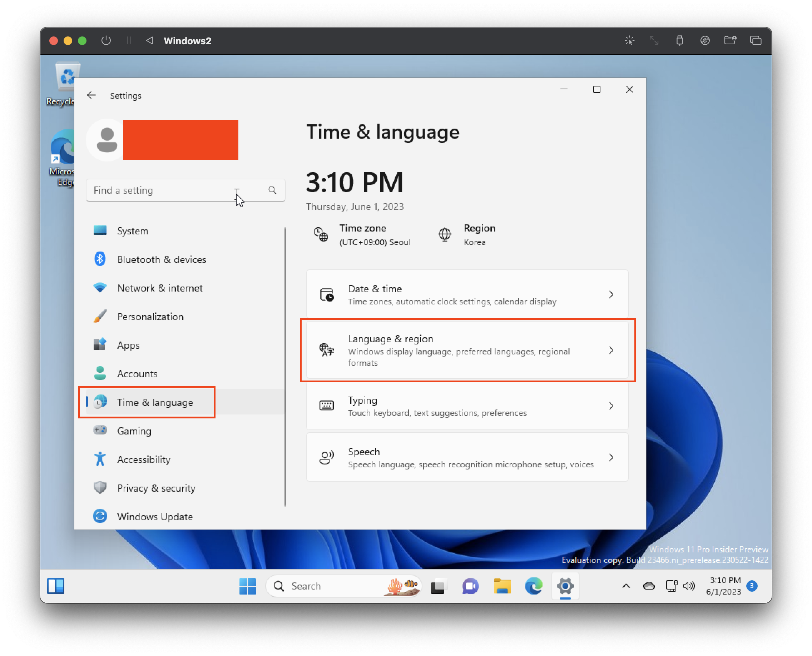This screenshot has width=812, height=656.
Task: Show hidden system tray icons
Action: point(626,586)
